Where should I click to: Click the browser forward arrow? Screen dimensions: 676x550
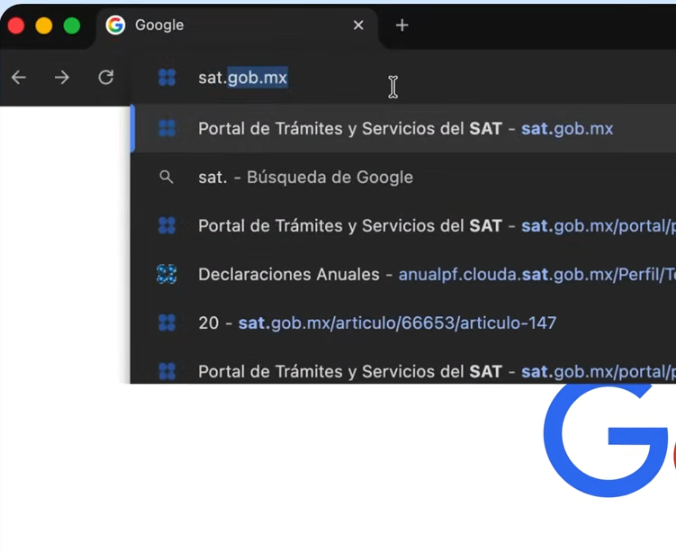tap(62, 78)
